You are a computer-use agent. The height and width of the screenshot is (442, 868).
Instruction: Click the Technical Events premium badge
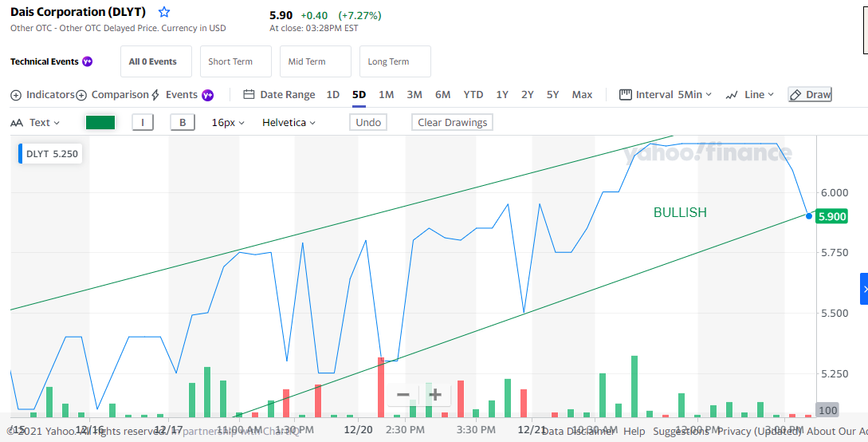coord(88,61)
